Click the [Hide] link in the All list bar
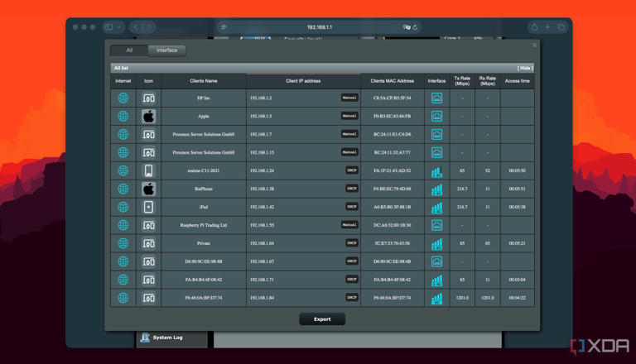636x364 pixels. click(x=525, y=68)
